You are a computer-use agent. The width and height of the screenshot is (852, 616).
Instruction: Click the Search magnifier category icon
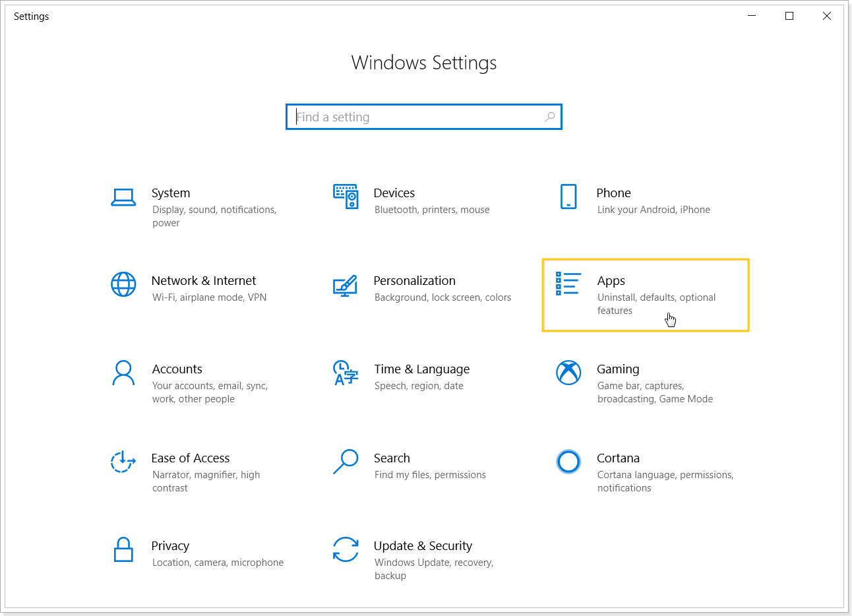pyautogui.click(x=346, y=462)
